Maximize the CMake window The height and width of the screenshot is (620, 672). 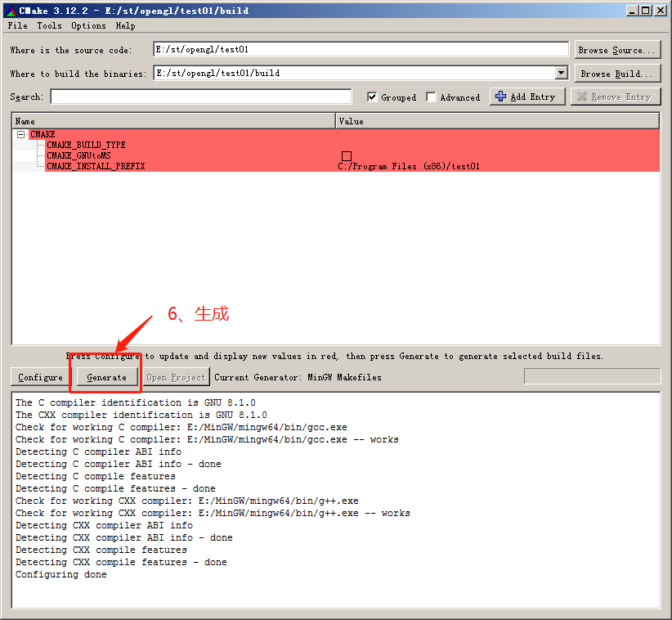(645, 11)
